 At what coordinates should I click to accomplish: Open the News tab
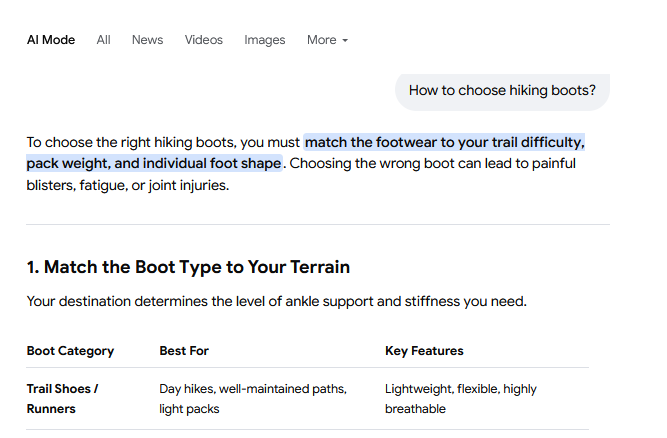click(x=147, y=40)
